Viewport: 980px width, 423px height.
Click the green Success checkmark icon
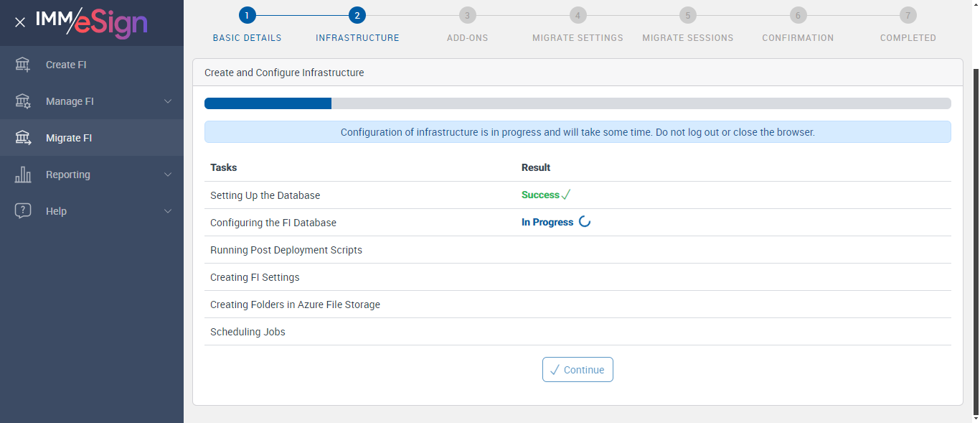566,195
